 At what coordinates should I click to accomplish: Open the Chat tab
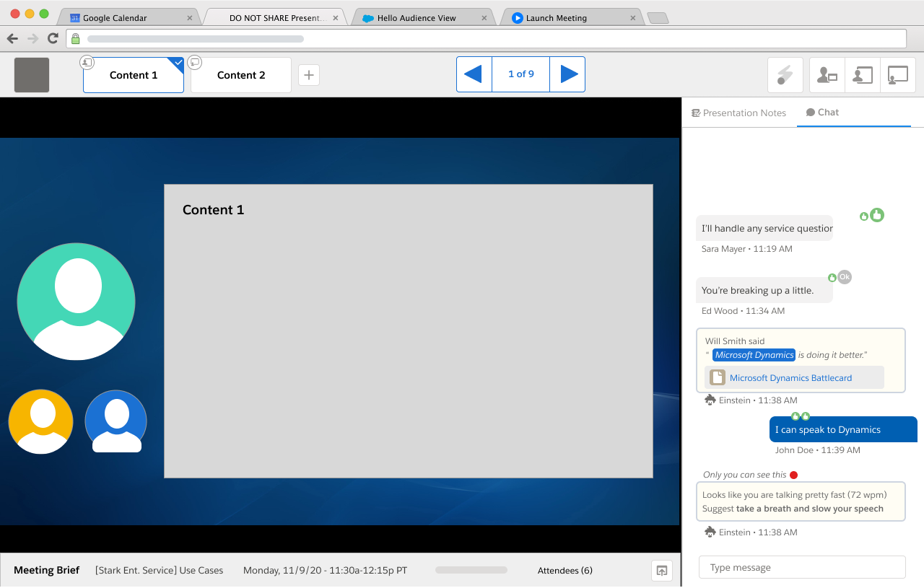coord(822,113)
